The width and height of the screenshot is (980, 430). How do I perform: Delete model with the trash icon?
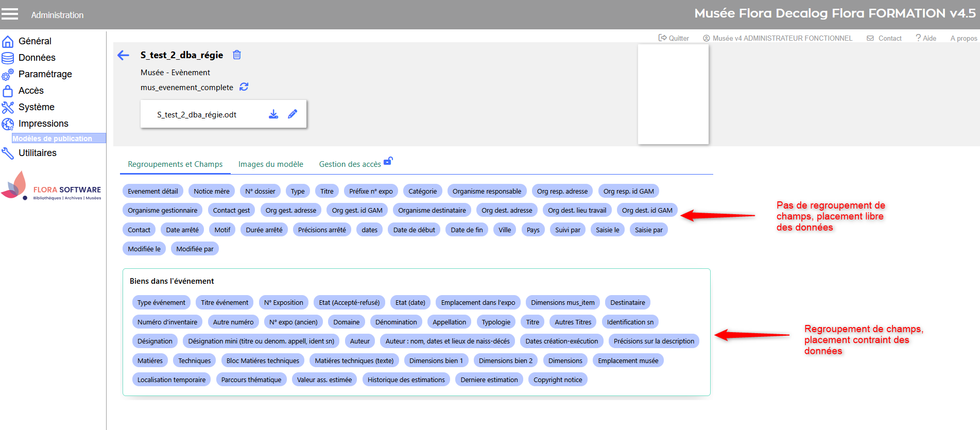[237, 55]
